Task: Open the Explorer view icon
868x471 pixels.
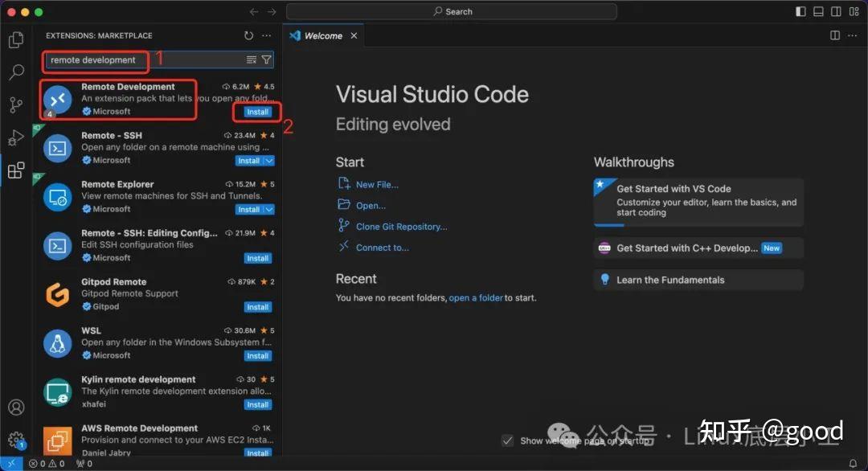Action: coord(16,39)
